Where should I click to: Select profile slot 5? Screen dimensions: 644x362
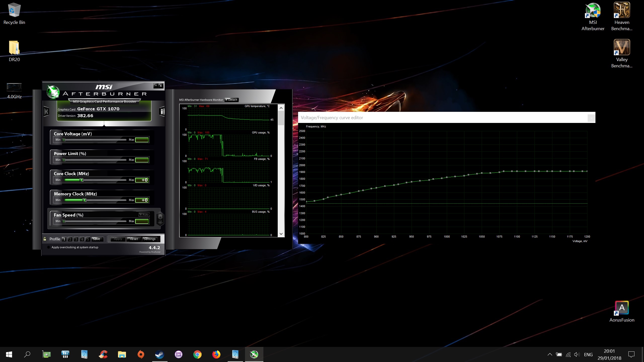coord(88,239)
